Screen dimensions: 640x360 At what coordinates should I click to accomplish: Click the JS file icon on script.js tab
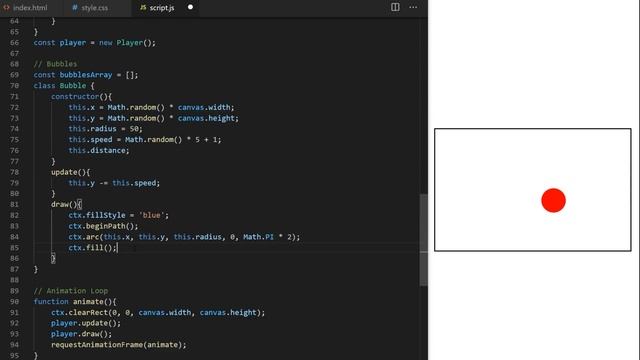tap(143, 8)
